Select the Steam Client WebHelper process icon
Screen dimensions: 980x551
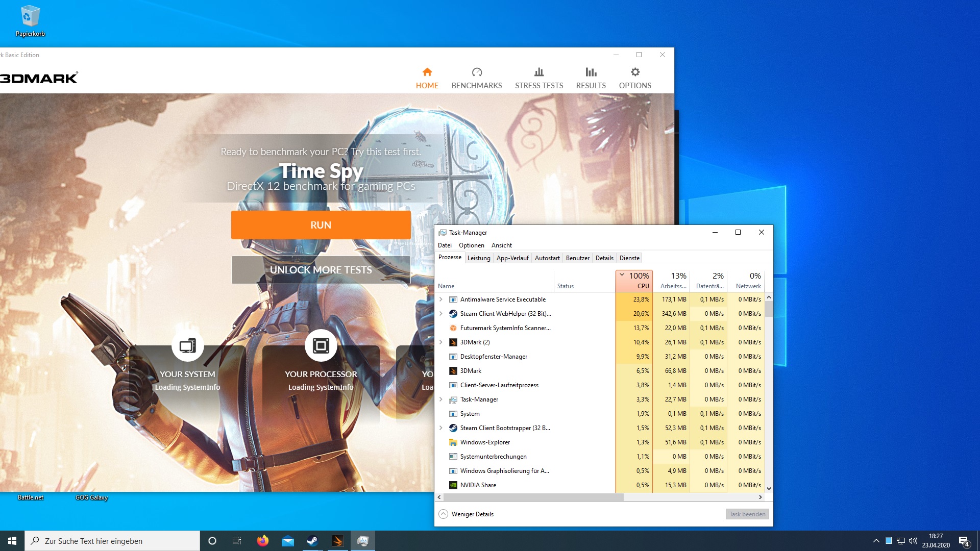pyautogui.click(x=453, y=314)
